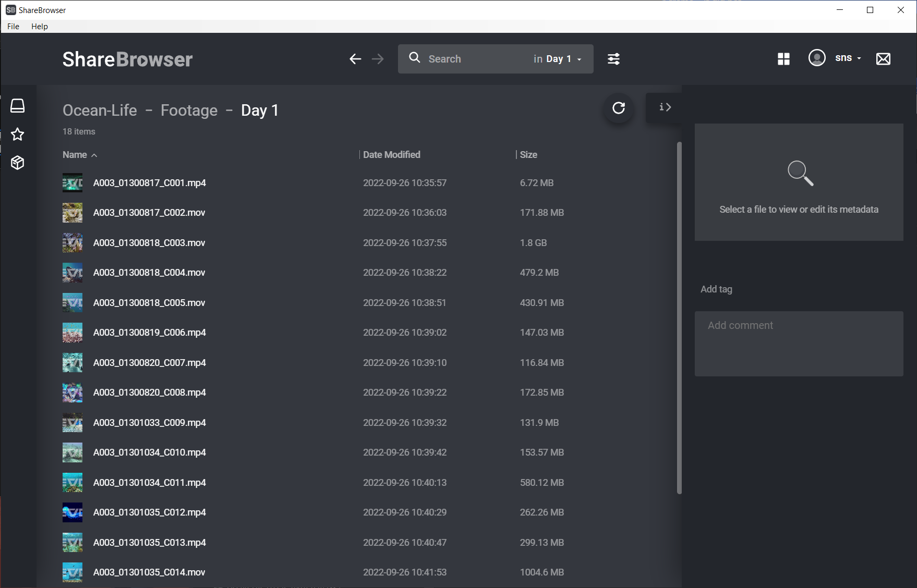Viewport: 917px width, 588px height.
Task: Open the mail envelope icon
Action: pos(883,59)
